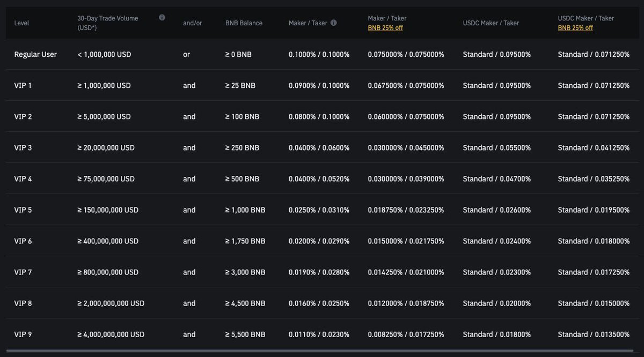Click the '≥ 800,000,000 USD' volume cell

coord(108,272)
